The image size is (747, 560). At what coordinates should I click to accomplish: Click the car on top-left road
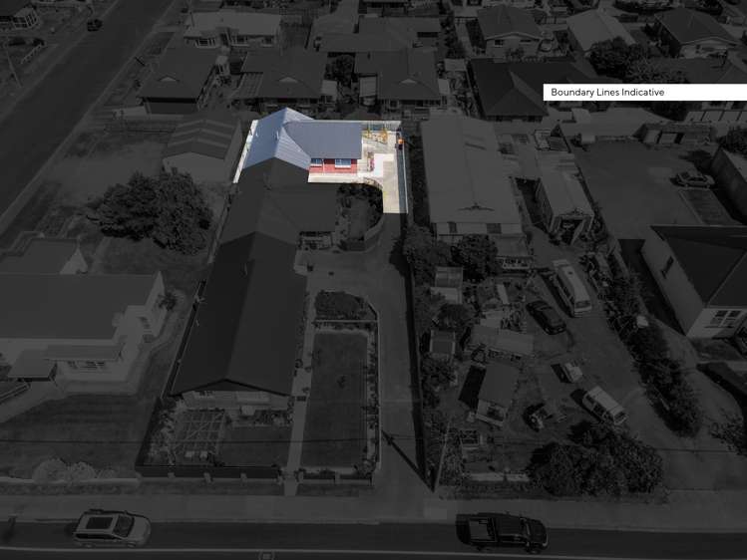pyautogui.click(x=94, y=24)
